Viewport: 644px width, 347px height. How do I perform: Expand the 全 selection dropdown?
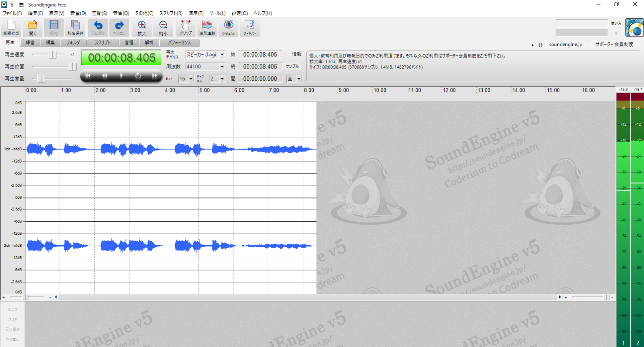point(299,79)
